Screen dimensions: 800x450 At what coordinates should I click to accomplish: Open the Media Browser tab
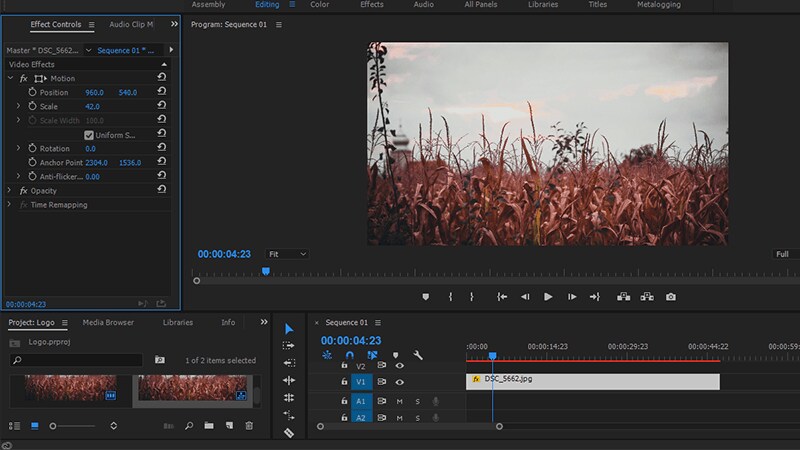tap(108, 322)
